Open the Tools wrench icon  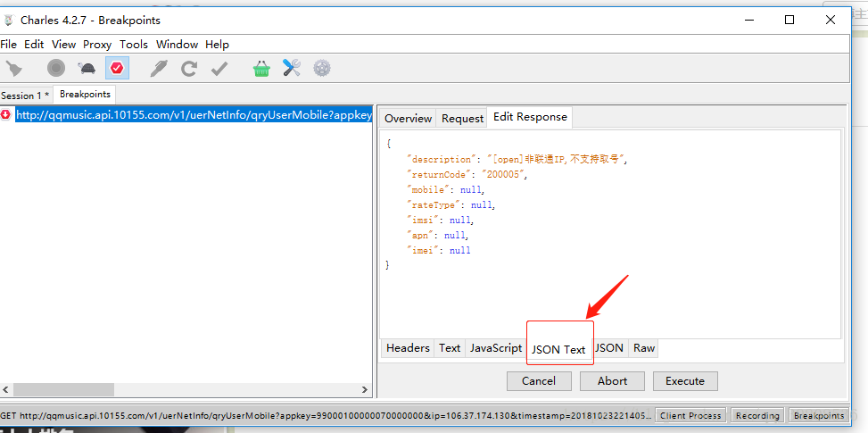292,68
